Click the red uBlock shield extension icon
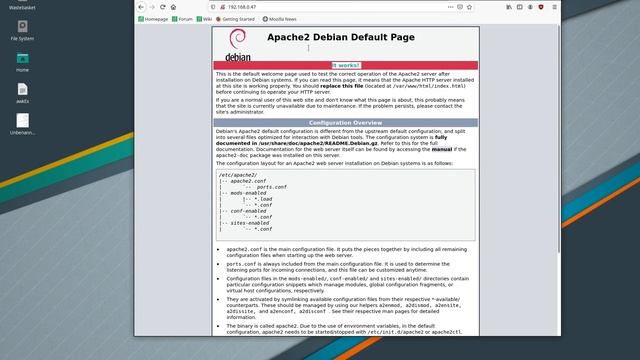640x360 pixels. pyautogui.click(x=541, y=7)
